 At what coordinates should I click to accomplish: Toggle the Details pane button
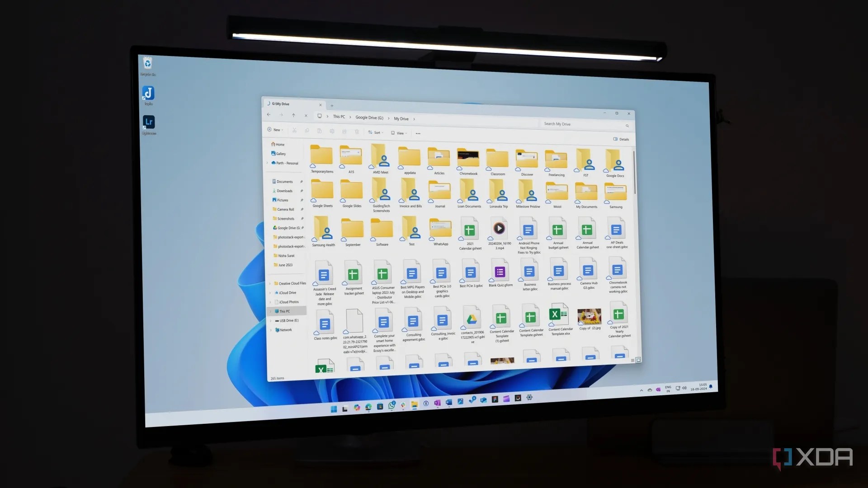click(621, 139)
